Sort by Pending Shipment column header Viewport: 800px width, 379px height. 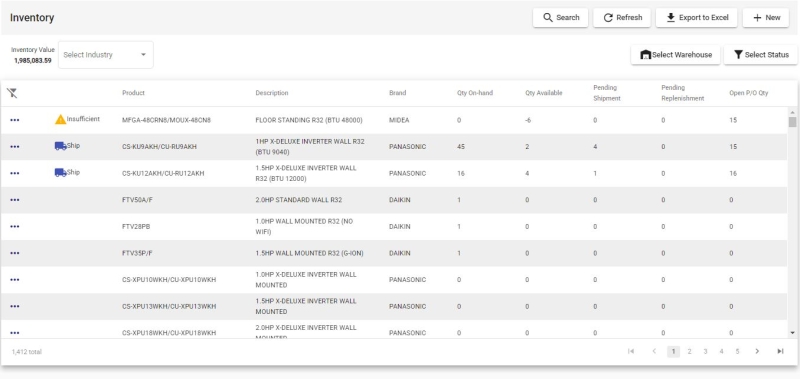click(607, 93)
